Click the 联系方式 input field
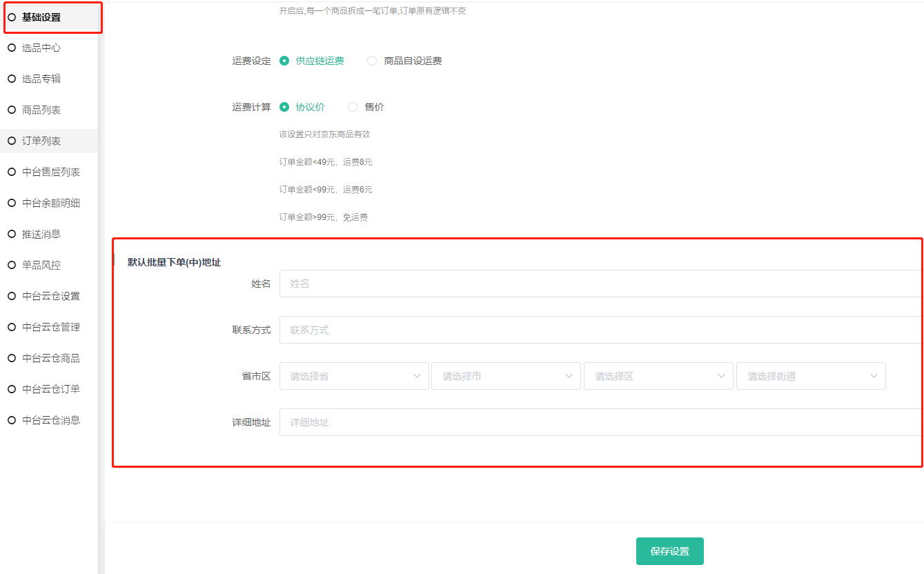Viewport: 924px width, 574px height. pos(599,330)
